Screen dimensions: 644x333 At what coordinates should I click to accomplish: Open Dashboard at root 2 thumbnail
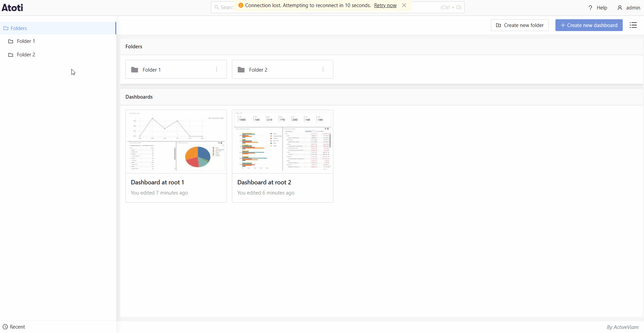point(283,142)
